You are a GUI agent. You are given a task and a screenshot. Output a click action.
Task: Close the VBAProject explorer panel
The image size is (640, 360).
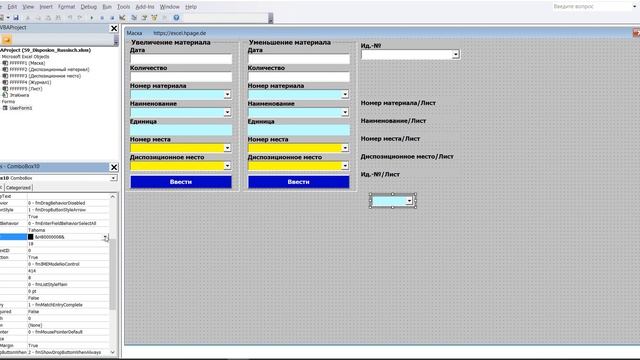click(x=114, y=28)
